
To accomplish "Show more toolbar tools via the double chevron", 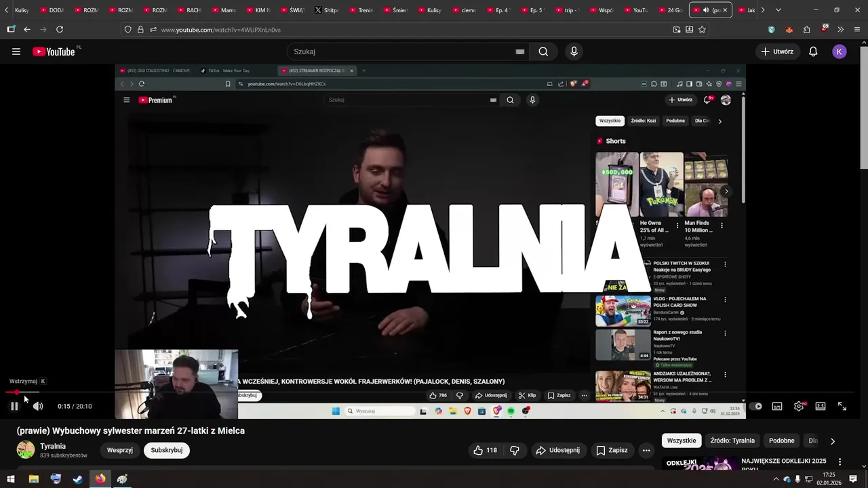I will click(841, 30).
